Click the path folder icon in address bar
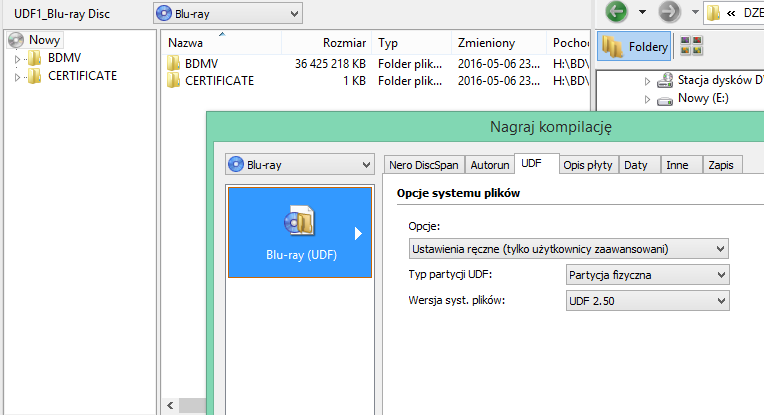 (713, 13)
